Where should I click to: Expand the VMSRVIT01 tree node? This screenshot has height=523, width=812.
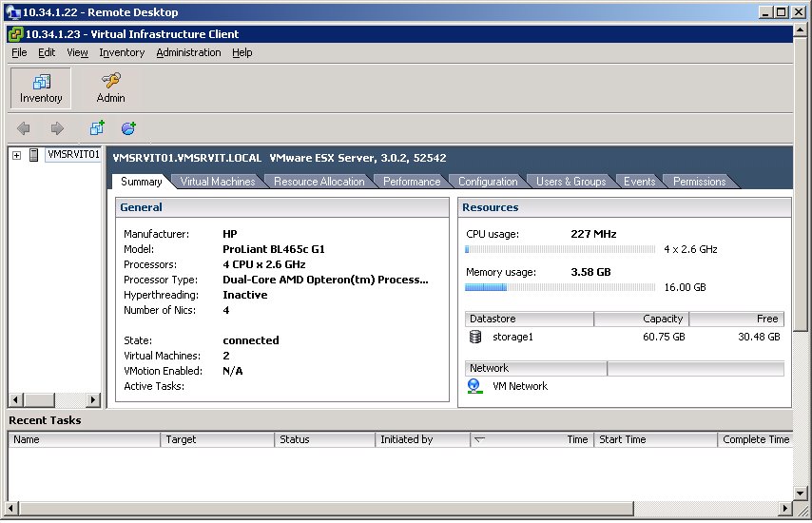16,155
